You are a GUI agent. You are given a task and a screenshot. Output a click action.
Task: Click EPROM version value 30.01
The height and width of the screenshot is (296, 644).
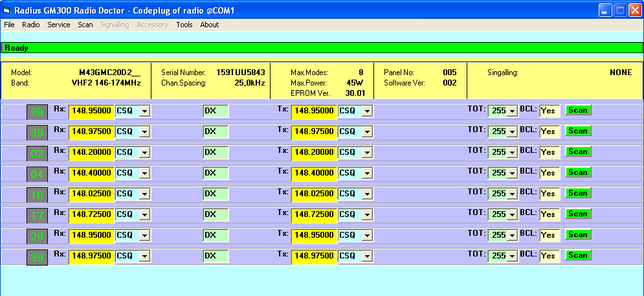355,93
